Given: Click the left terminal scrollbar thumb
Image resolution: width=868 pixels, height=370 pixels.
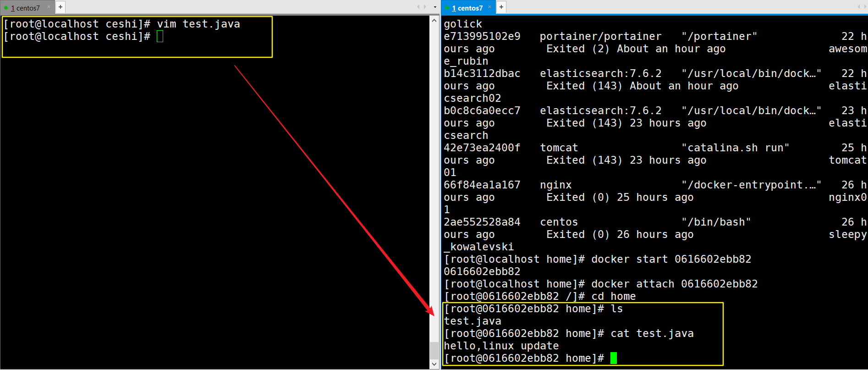Looking at the screenshot, I should (434, 350).
